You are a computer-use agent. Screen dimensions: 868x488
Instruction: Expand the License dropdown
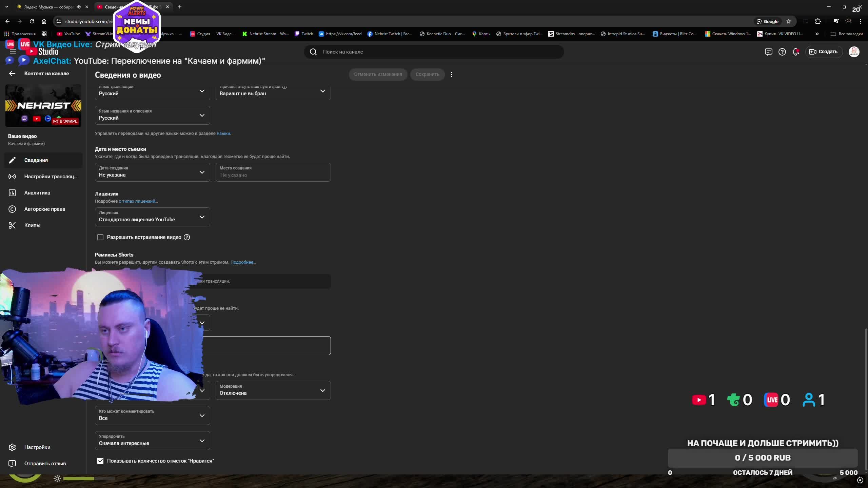coord(152,217)
